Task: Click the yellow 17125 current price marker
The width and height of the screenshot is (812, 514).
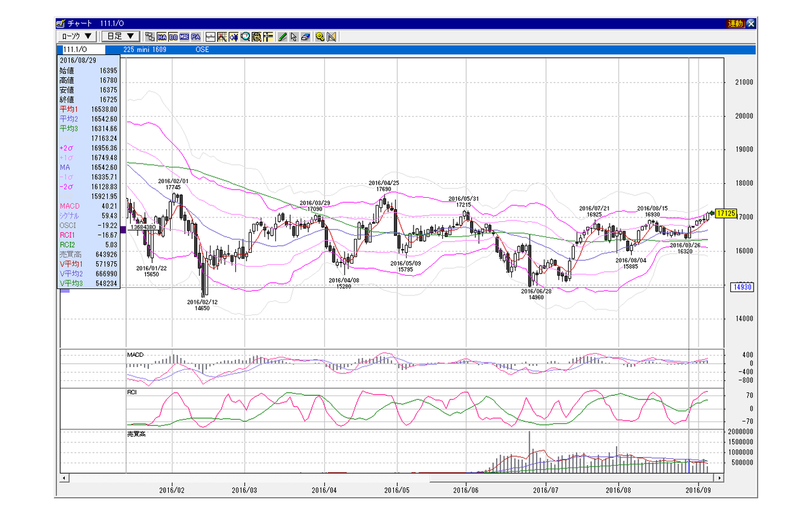Action: [x=725, y=214]
